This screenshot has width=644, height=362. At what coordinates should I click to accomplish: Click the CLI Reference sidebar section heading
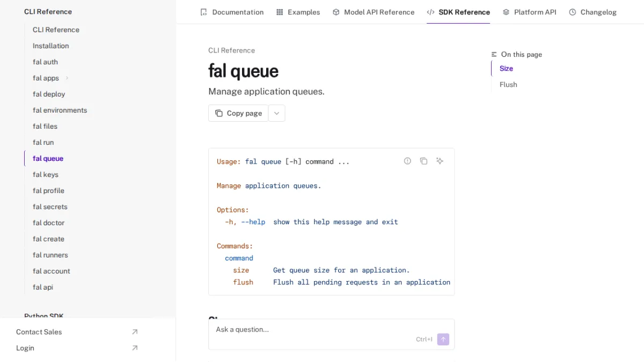click(x=48, y=11)
